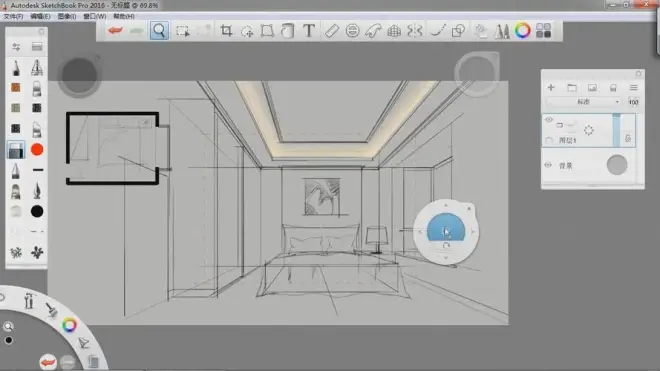Select the large black round brush

pos(37,211)
